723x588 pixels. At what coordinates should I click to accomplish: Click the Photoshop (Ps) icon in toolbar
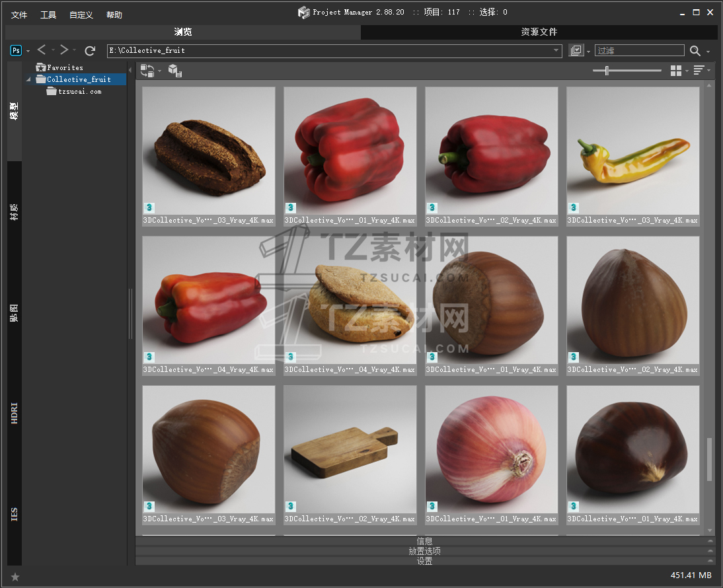point(16,50)
